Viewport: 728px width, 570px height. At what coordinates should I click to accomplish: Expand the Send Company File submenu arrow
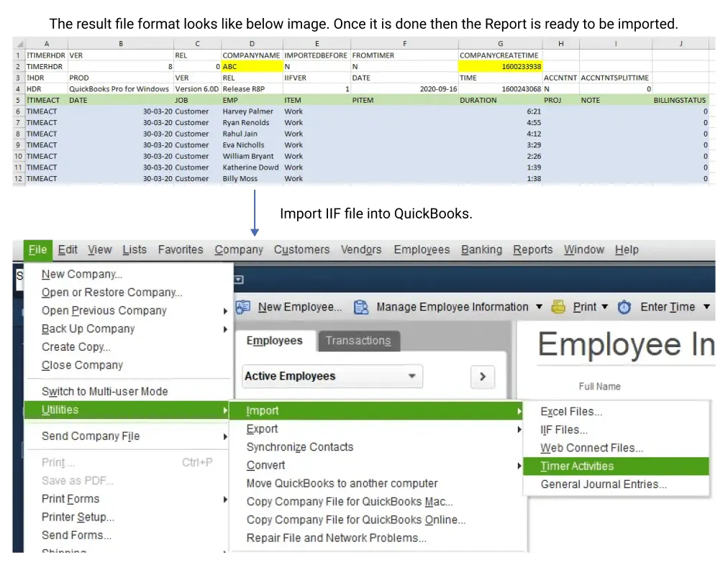pos(225,436)
